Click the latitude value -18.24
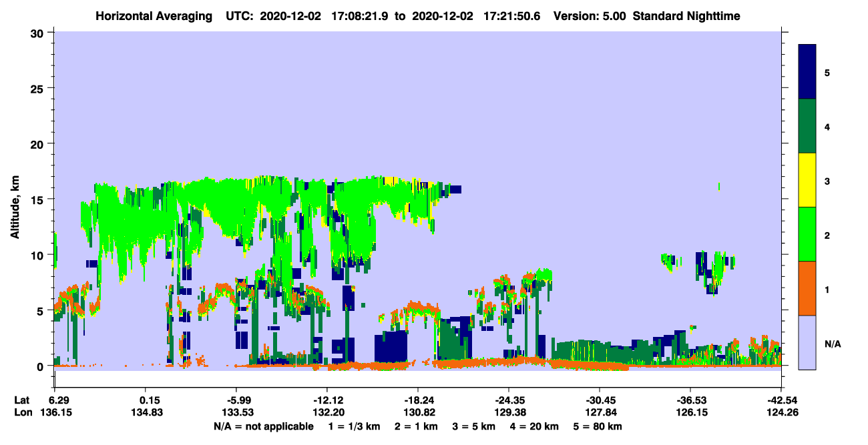 418,400
